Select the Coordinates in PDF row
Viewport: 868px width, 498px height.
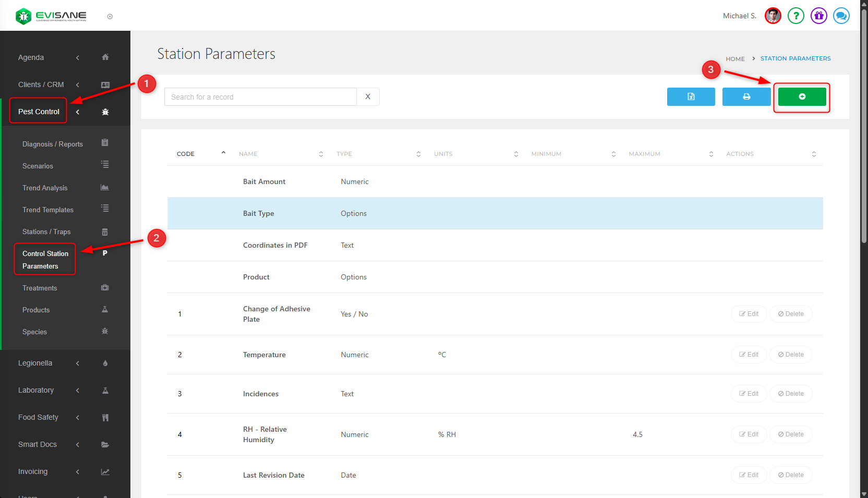pos(495,245)
